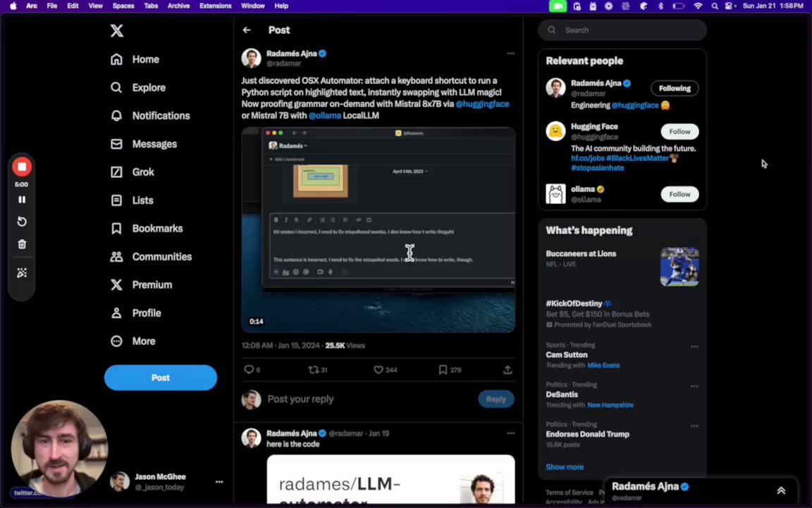Screen dimensions: 812x508
Task: Open hf.co/jobs link in Hugging Face bio
Action: click(587, 158)
